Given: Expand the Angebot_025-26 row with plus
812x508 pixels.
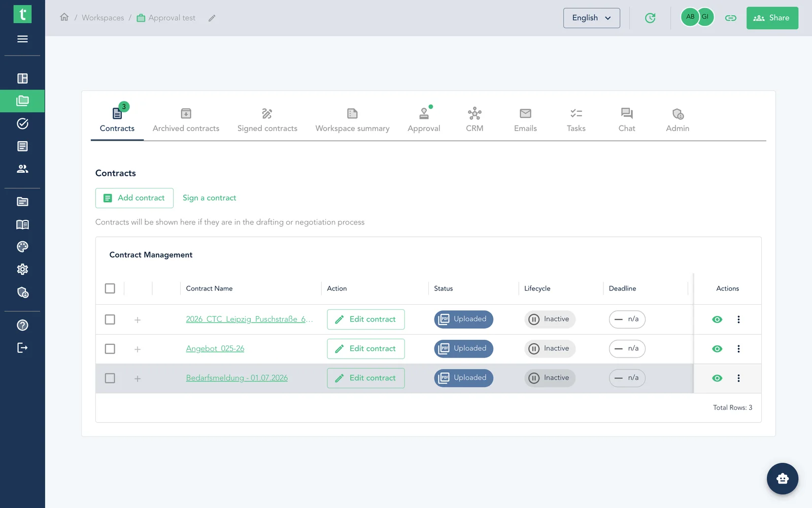Looking at the screenshot, I should coord(138,350).
